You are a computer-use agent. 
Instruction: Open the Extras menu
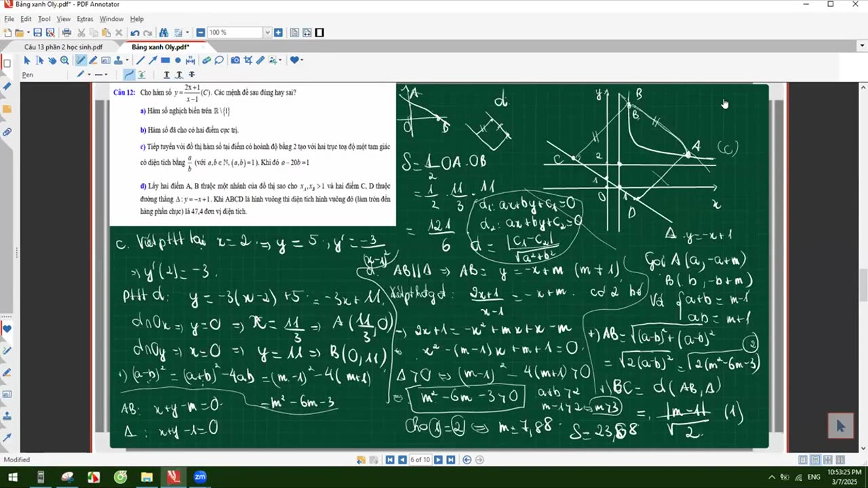pos(85,19)
